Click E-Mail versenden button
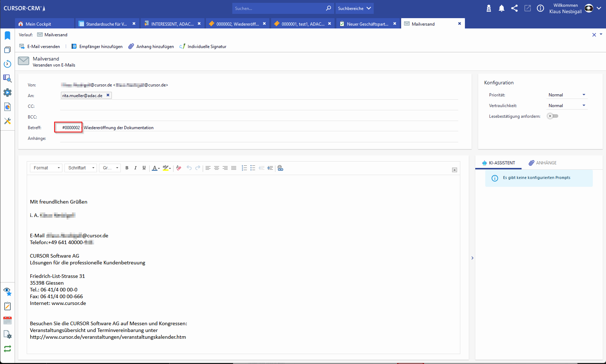This screenshot has height=364, width=606. point(40,47)
